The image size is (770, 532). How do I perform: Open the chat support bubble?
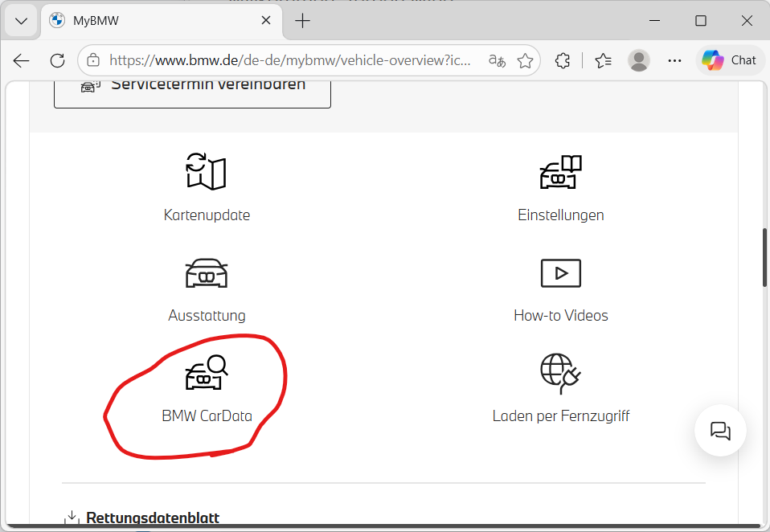coord(720,431)
